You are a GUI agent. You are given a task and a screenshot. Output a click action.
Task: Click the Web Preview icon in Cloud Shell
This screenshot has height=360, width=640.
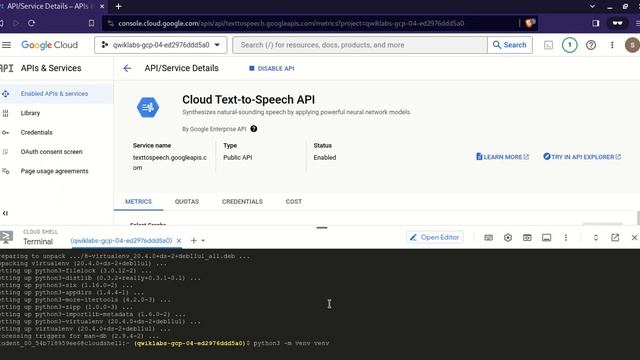pos(527,238)
